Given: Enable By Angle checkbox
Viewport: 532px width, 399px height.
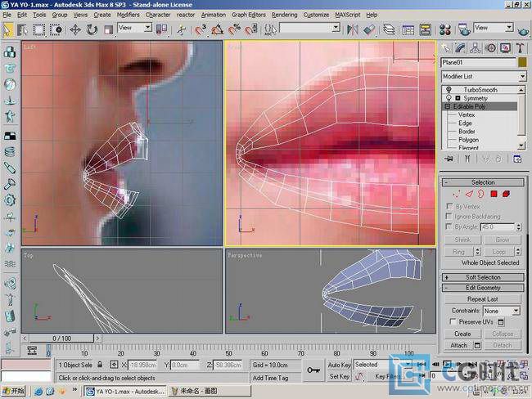Looking at the screenshot, I should pyautogui.click(x=449, y=226).
